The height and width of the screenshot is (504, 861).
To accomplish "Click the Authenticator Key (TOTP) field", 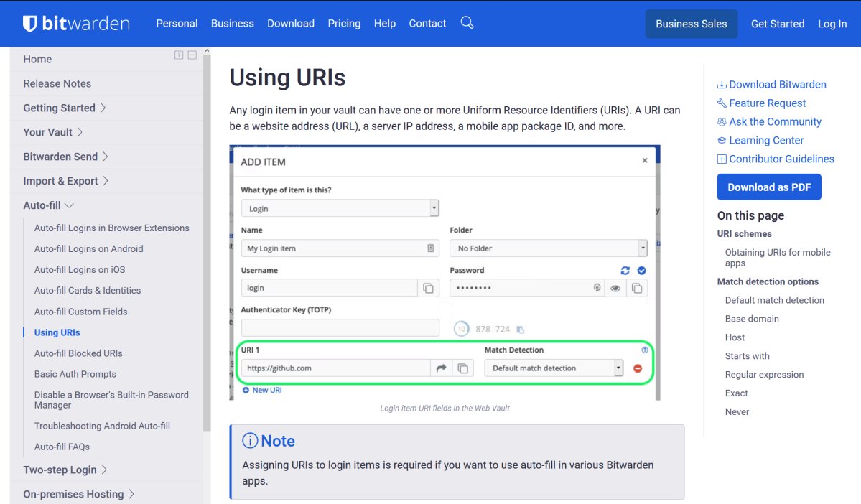I will [340, 328].
